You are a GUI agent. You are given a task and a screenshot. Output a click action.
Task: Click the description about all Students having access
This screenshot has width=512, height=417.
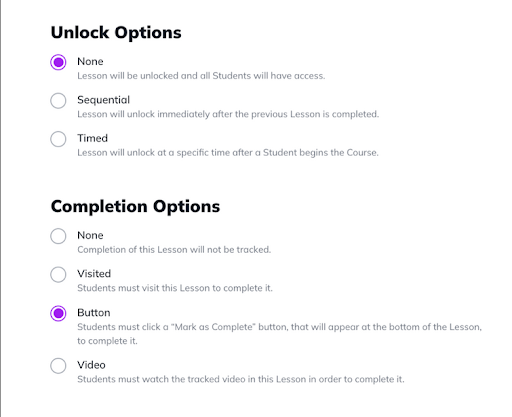201,76
